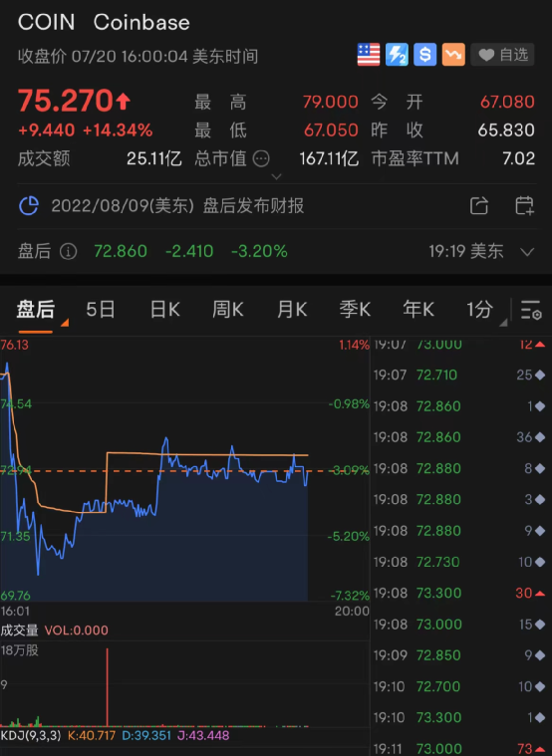552x756 pixels.
Task: Expand after-hours row chevron by 19:19 美东
Action: [527, 252]
